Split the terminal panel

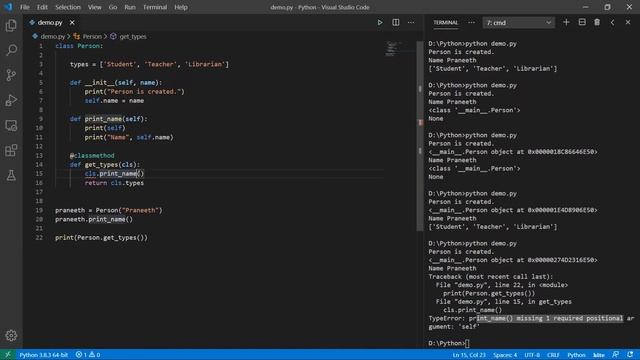click(582, 22)
